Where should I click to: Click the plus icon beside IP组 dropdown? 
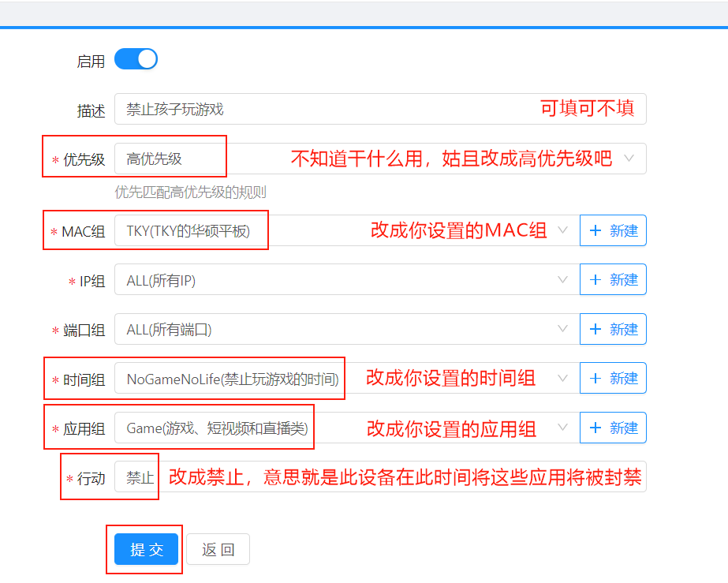point(595,280)
